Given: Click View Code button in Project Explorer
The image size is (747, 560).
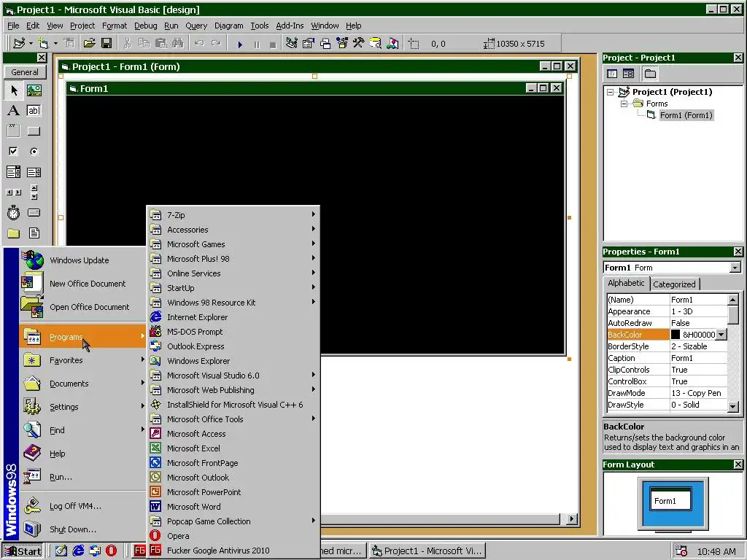Looking at the screenshot, I should pos(613,74).
